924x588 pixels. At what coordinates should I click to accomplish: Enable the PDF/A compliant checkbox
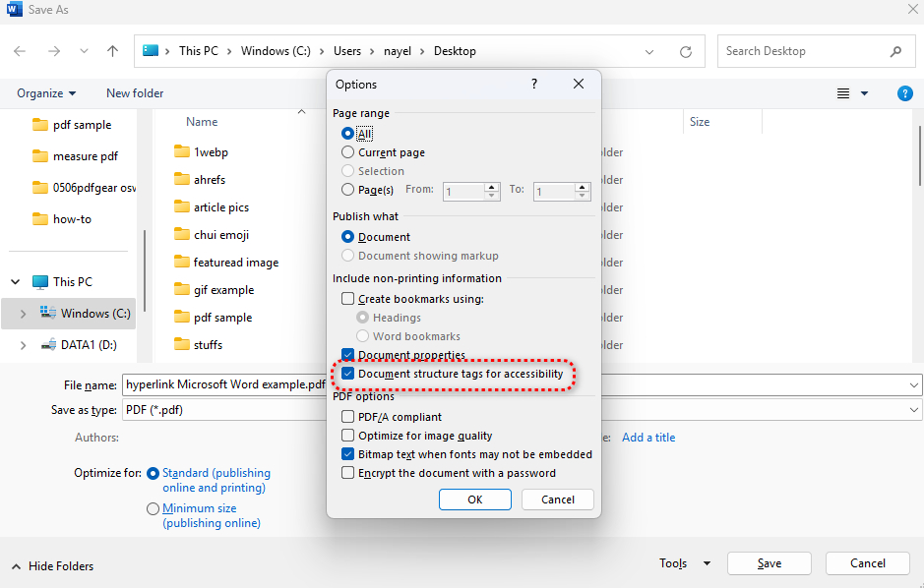348,416
